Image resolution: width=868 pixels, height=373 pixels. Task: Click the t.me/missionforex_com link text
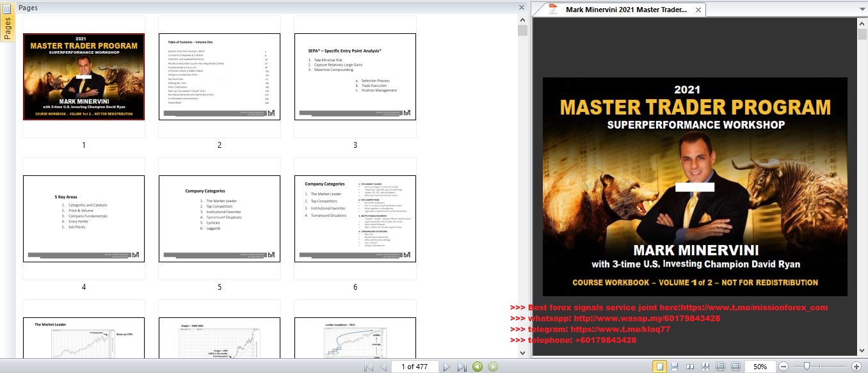pos(754,308)
